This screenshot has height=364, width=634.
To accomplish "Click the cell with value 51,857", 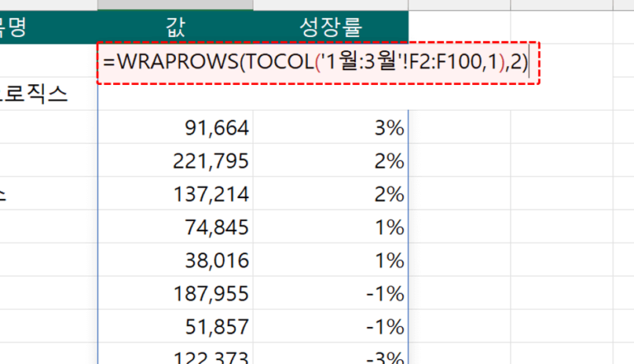I will (175, 327).
